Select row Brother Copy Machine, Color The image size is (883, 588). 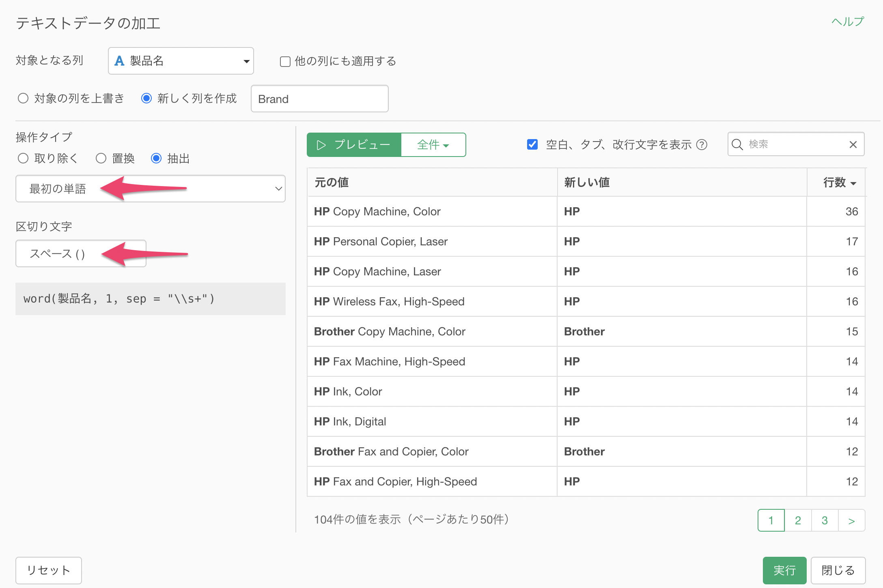[x=586, y=332]
